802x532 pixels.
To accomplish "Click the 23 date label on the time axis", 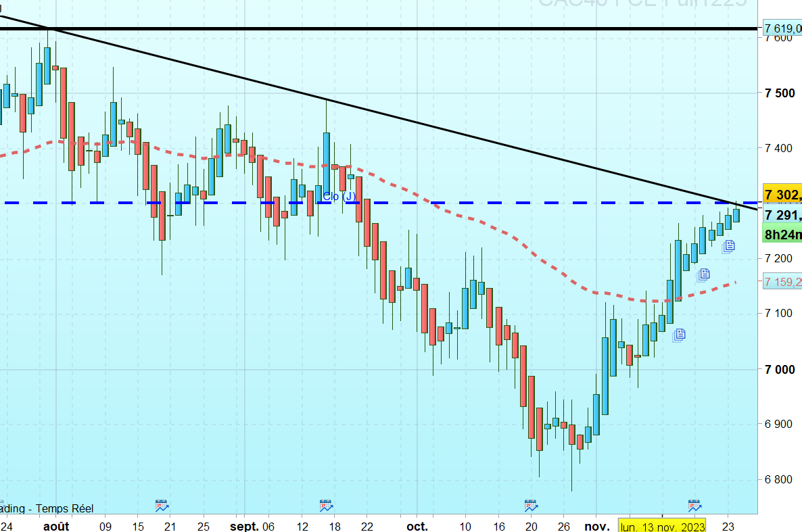I will point(728,527).
